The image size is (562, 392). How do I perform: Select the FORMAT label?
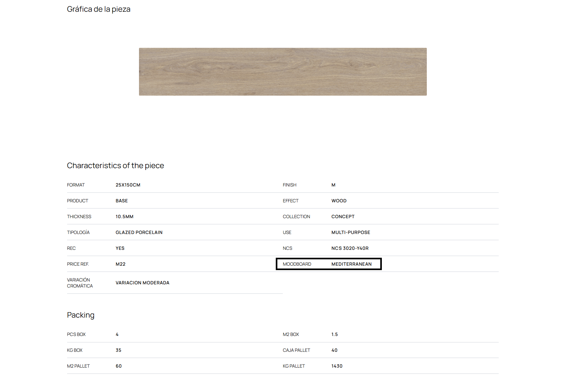pyautogui.click(x=76, y=185)
